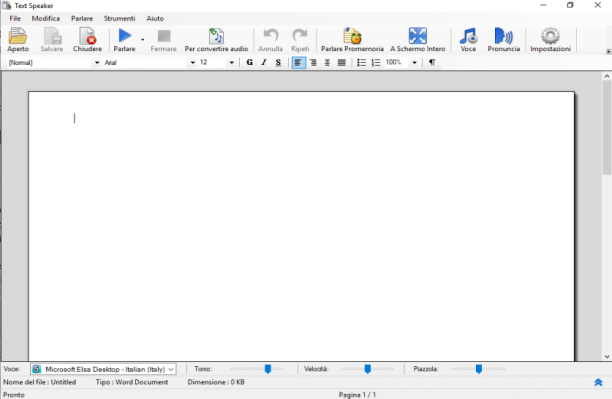The width and height of the screenshot is (612, 399).
Task: Minimize the Text Speaker window
Action: (543, 5)
